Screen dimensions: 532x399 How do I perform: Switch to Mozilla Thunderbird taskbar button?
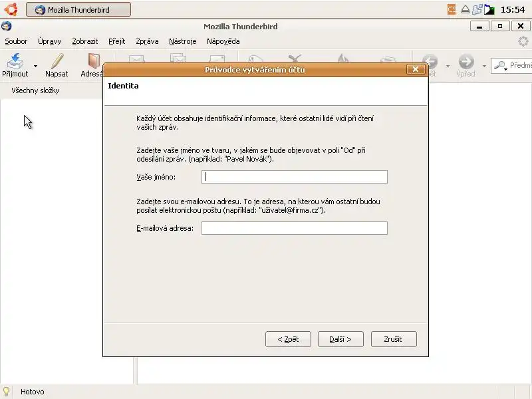click(78, 9)
